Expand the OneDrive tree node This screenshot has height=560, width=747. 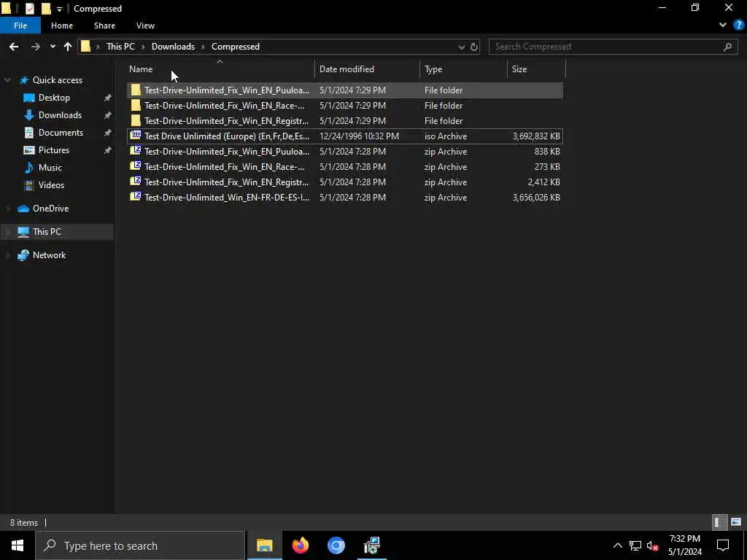[7, 209]
